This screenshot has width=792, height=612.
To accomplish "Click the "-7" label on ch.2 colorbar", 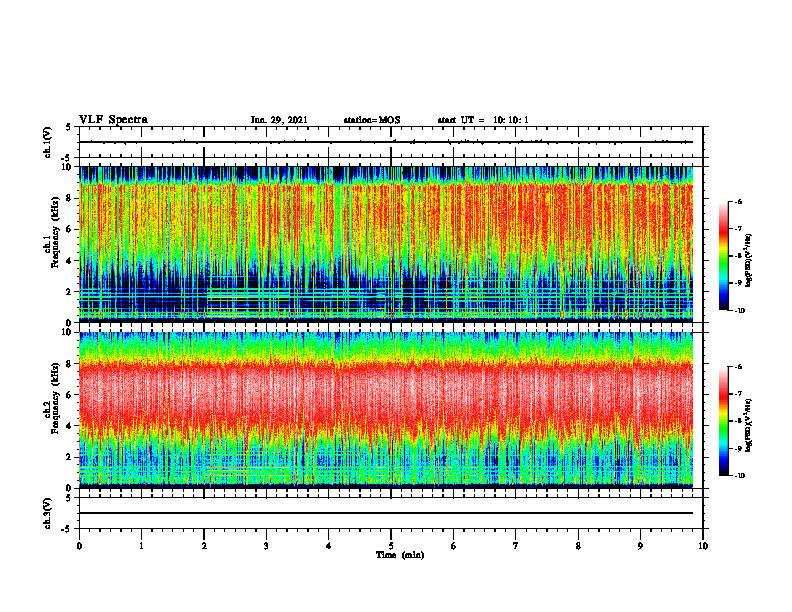I will 738,394.
